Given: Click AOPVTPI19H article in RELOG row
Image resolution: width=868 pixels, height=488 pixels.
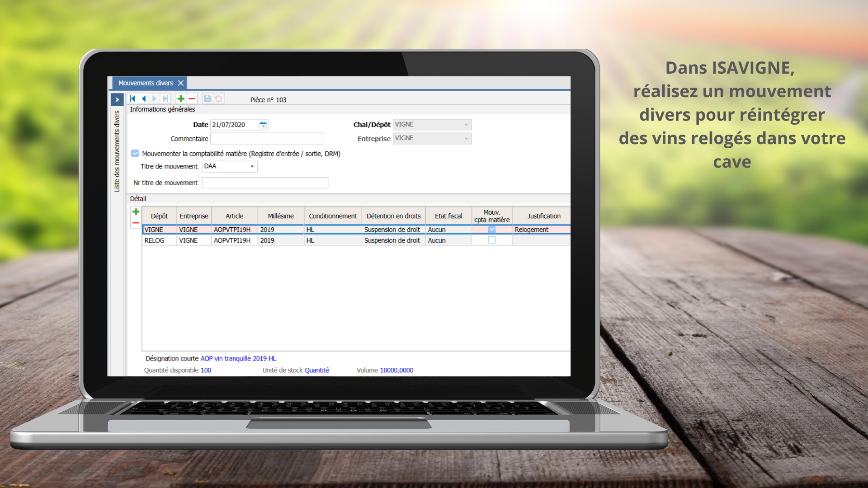Looking at the screenshot, I should click(x=235, y=240).
